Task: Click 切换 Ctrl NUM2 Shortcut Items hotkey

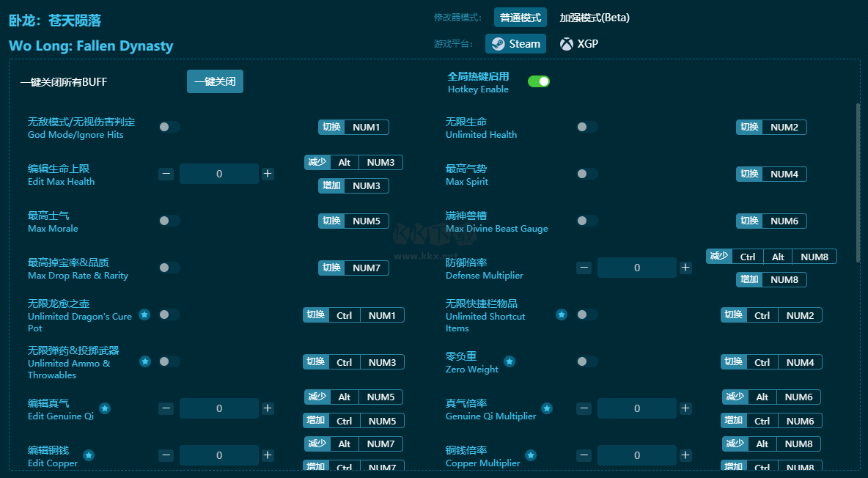Action: click(771, 315)
